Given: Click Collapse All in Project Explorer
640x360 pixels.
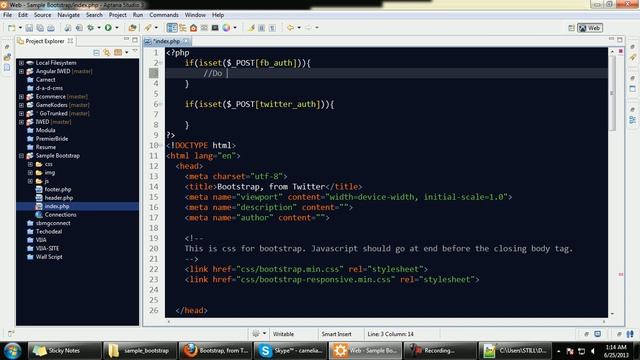Looking at the screenshot, I should (96, 53).
